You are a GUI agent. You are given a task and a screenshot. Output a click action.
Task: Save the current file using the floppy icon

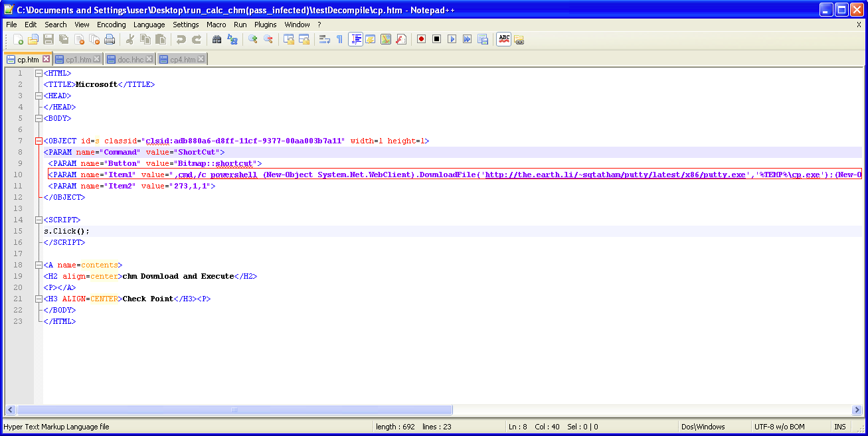pos(48,39)
